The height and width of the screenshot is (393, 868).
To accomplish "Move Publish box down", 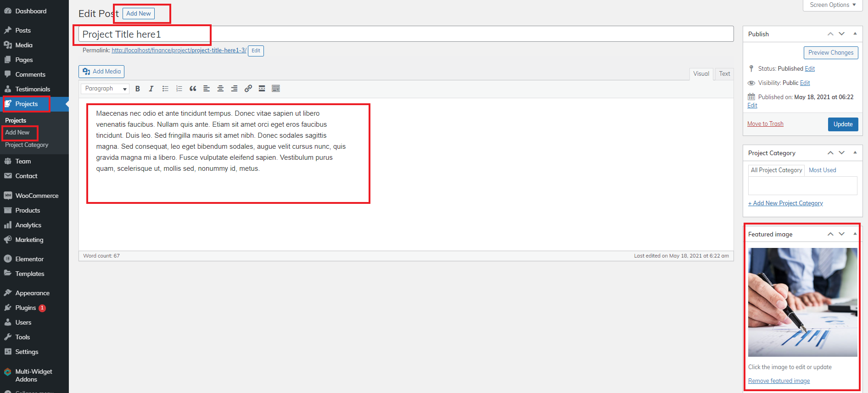I will 841,34.
